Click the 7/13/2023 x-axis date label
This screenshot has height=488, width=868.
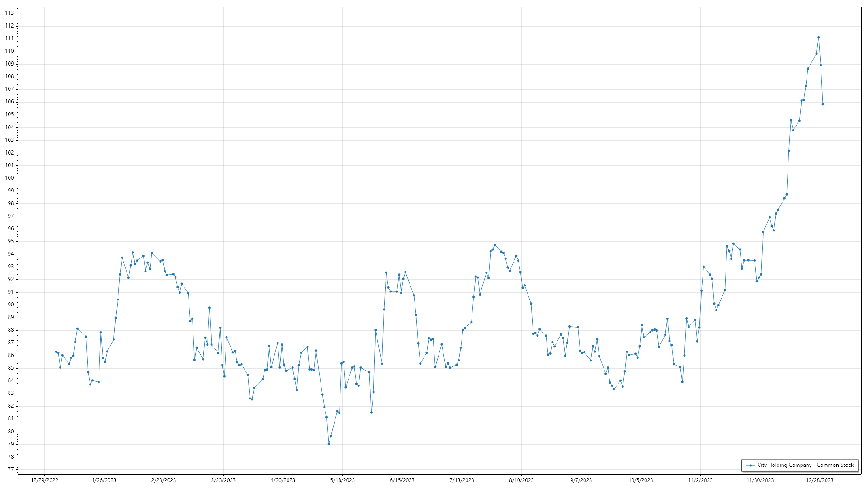(x=462, y=480)
